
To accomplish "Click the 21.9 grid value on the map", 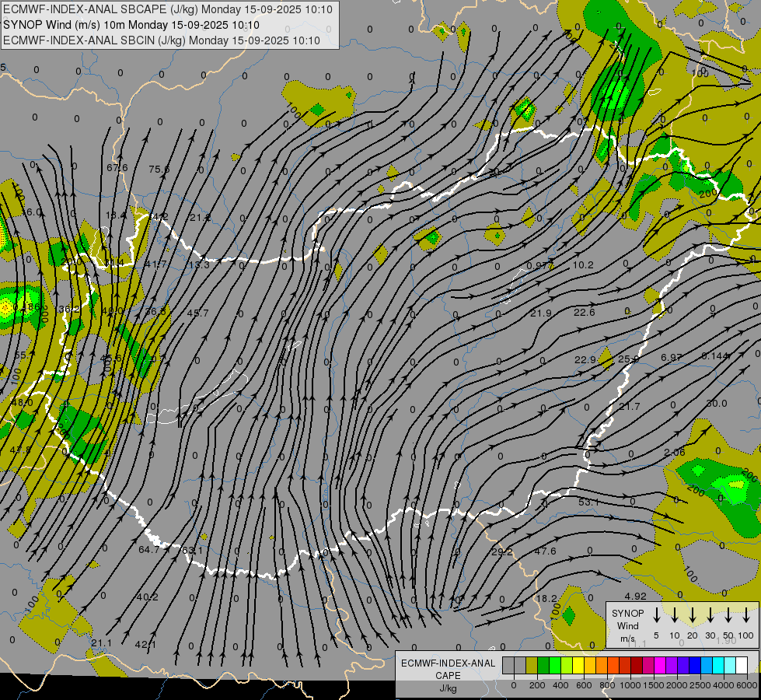I will pyautogui.click(x=541, y=313).
